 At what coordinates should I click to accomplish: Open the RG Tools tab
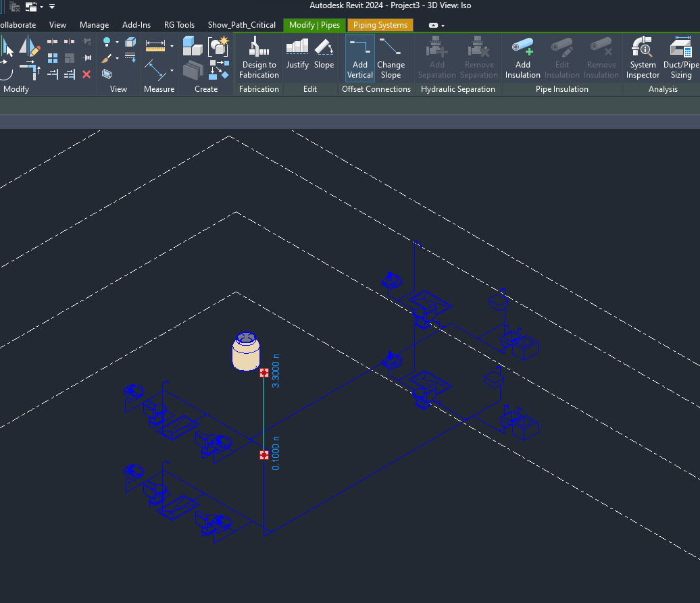[x=179, y=25]
